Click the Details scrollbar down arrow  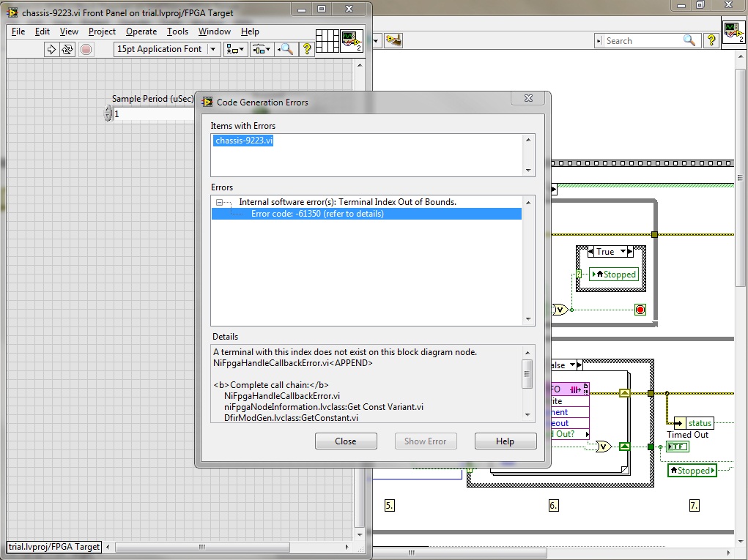[527, 415]
